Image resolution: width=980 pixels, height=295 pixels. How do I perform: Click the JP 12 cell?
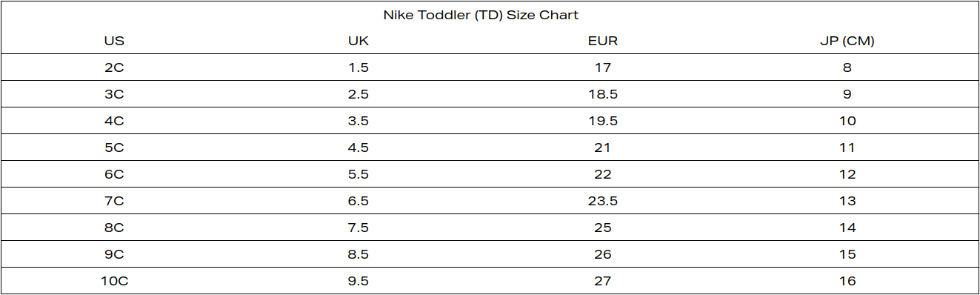(x=847, y=174)
